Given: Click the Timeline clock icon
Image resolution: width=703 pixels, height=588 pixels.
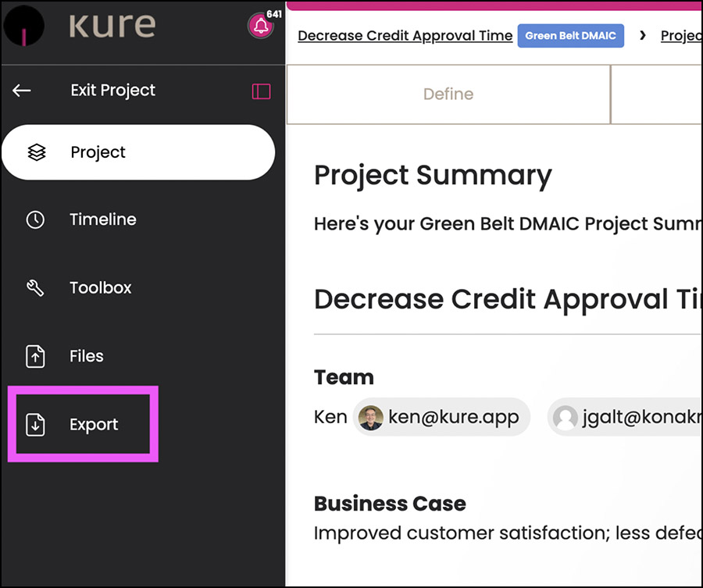Looking at the screenshot, I should point(35,219).
